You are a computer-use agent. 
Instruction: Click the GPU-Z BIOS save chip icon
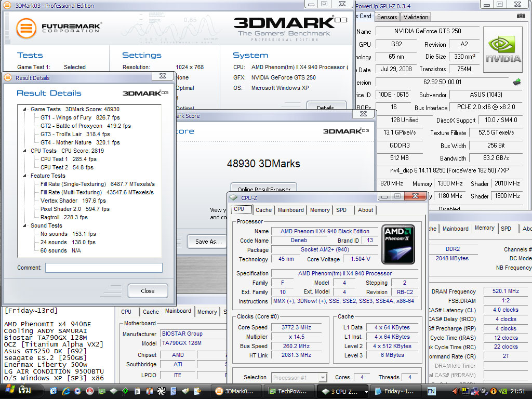(517, 82)
